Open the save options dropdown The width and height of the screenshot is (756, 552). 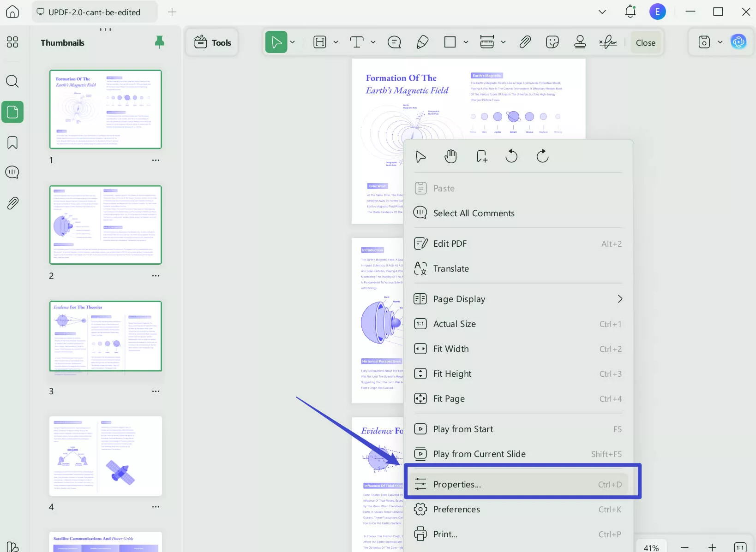720,42
